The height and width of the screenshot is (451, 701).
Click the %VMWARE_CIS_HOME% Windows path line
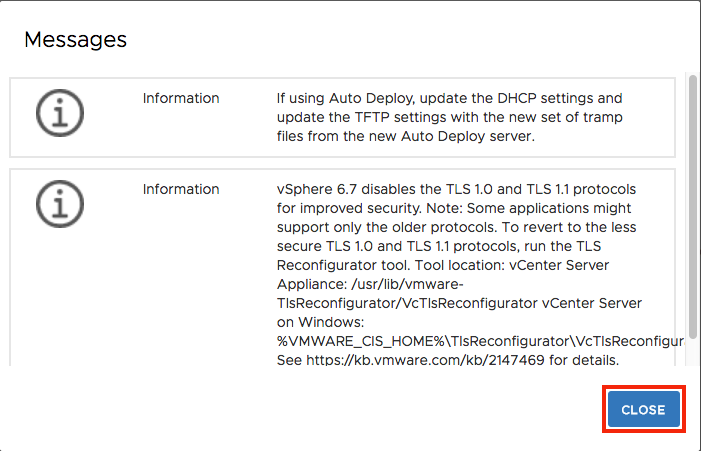click(x=480, y=341)
